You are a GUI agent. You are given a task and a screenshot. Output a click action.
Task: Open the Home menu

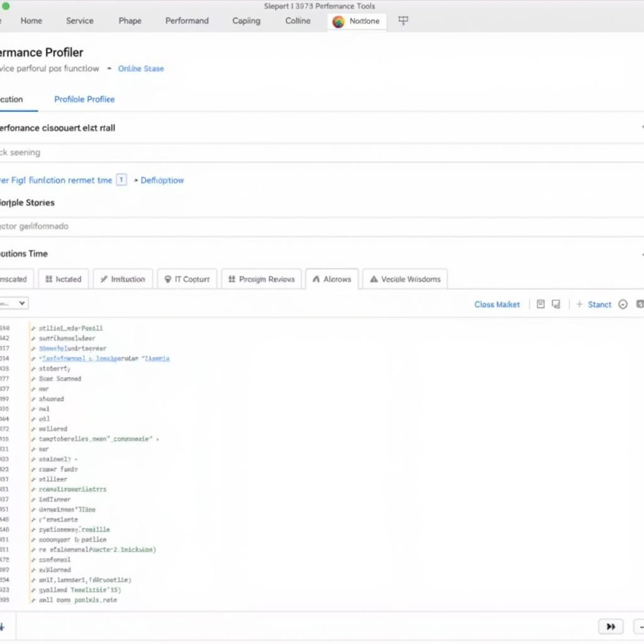tap(31, 21)
